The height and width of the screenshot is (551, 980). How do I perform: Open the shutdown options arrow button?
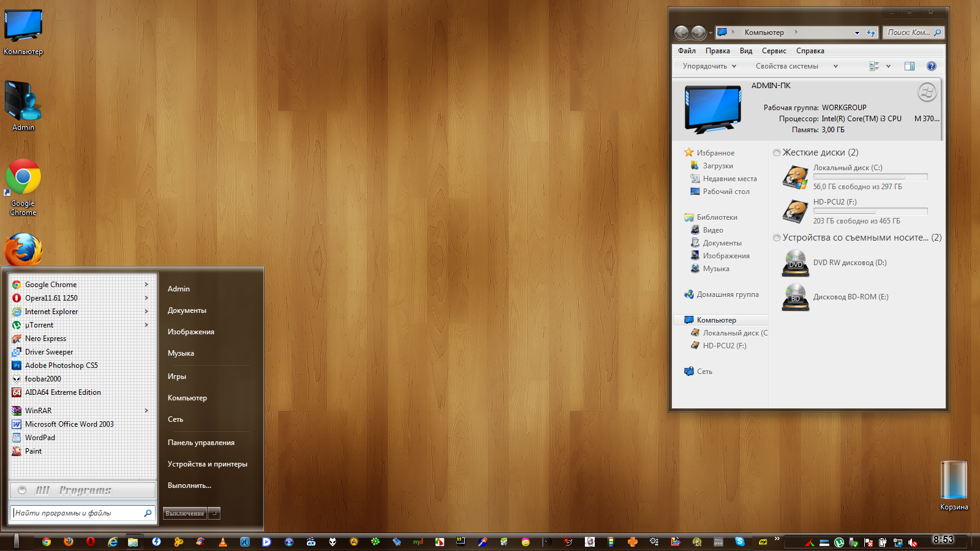pyautogui.click(x=214, y=514)
